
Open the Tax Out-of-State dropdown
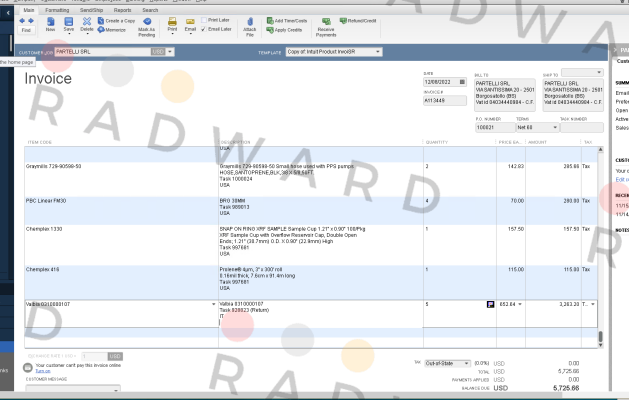(x=447, y=363)
